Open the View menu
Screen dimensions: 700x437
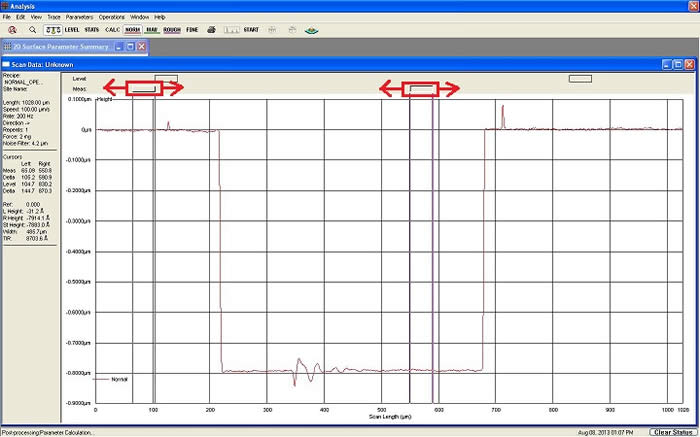coord(36,17)
